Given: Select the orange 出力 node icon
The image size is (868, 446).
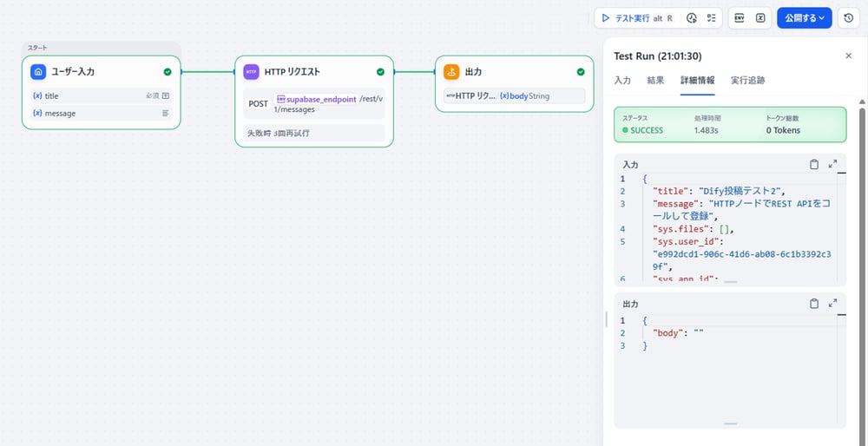Looking at the screenshot, I should pyautogui.click(x=451, y=72).
